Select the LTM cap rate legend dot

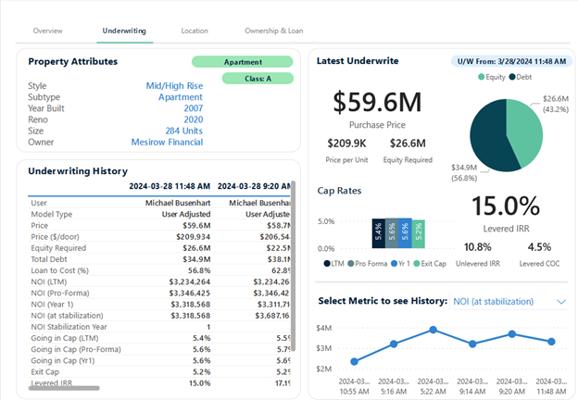coord(327,264)
